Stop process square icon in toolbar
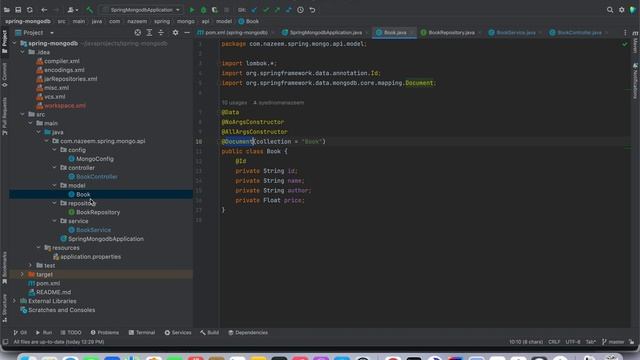640x360 pixels. point(227,10)
